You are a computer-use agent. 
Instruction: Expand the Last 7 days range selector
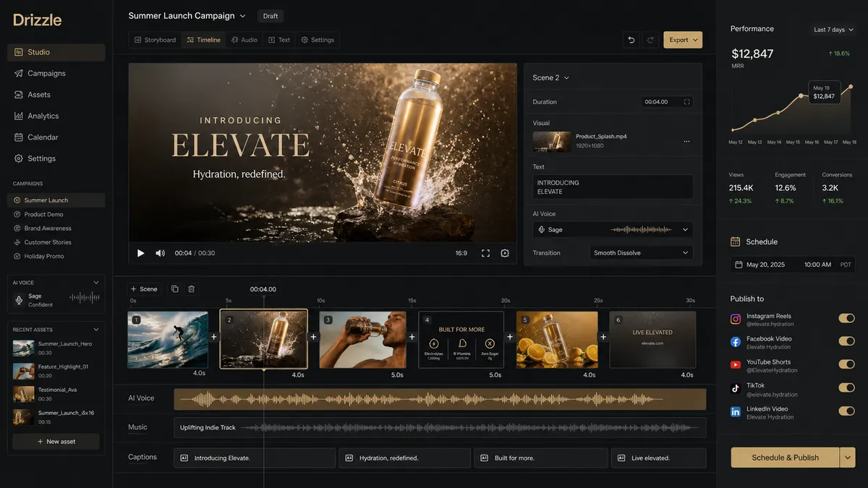pyautogui.click(x=833, y=30)
